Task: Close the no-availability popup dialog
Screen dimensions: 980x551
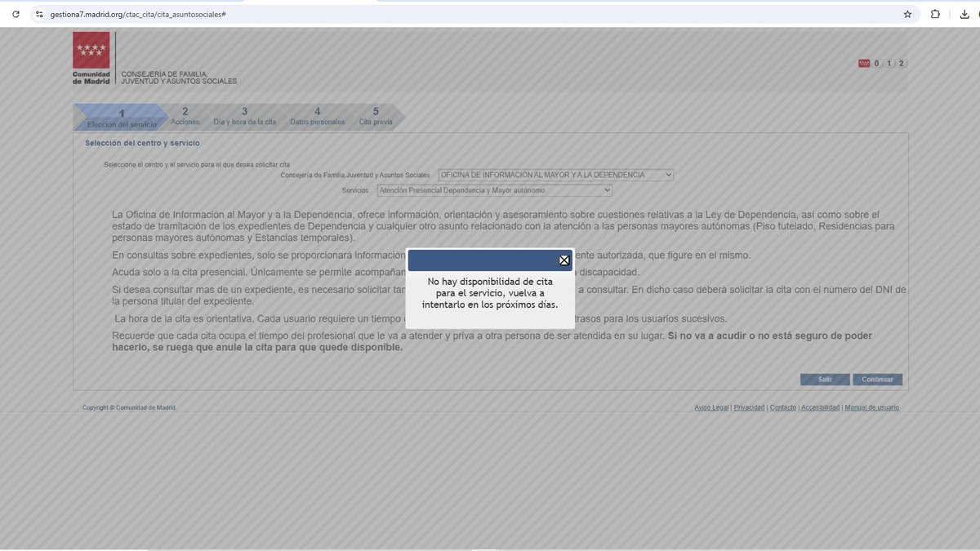Action: click(563, 260)
